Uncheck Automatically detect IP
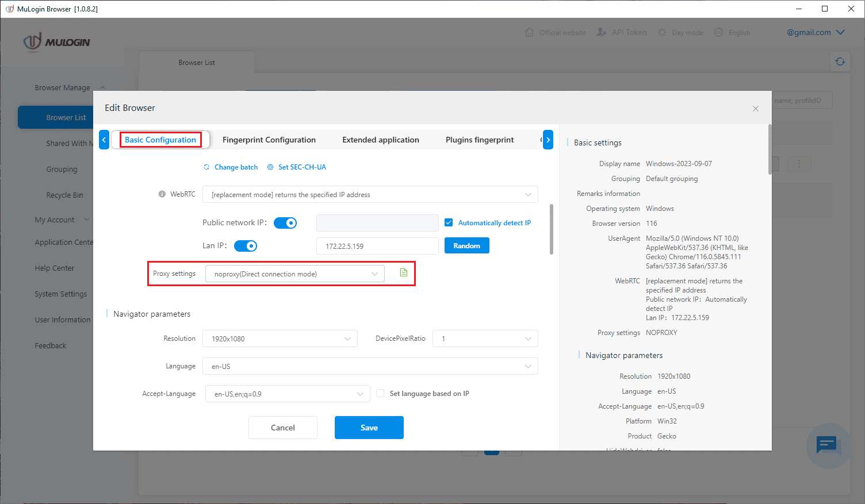865x504 pixels. 449,223
